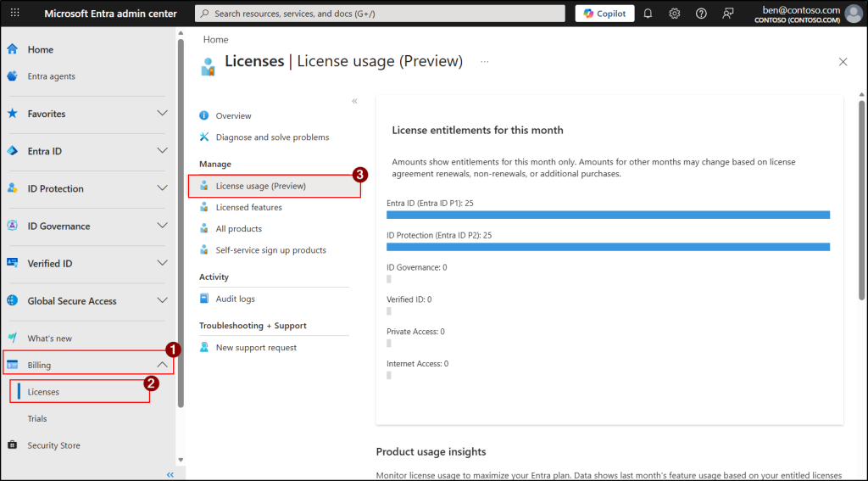Click the search resources input field
This screenshot has width=868, height=481.
pos(380,14)
